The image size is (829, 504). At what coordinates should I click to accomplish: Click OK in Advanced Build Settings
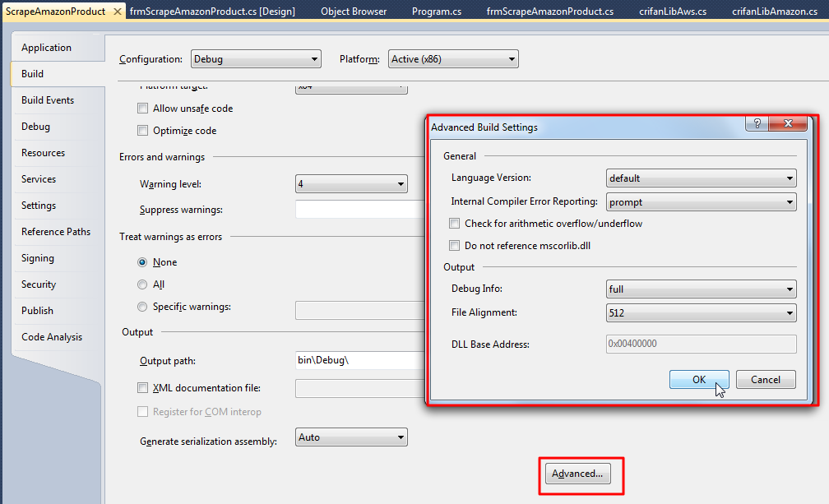(x=699, y=379)
